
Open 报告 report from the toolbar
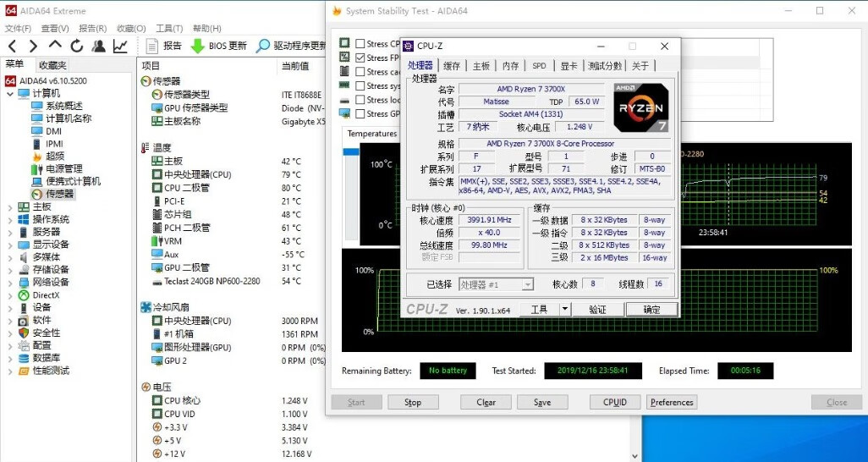164,46
